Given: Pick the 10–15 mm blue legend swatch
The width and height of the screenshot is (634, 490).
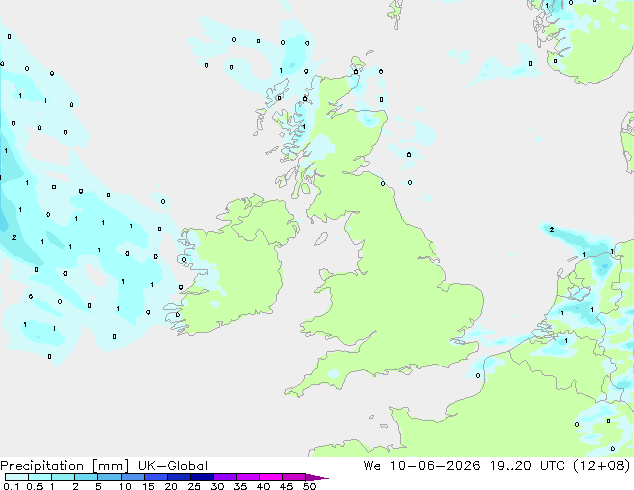Looking at the screenshot, I should (x=132, y=477).
